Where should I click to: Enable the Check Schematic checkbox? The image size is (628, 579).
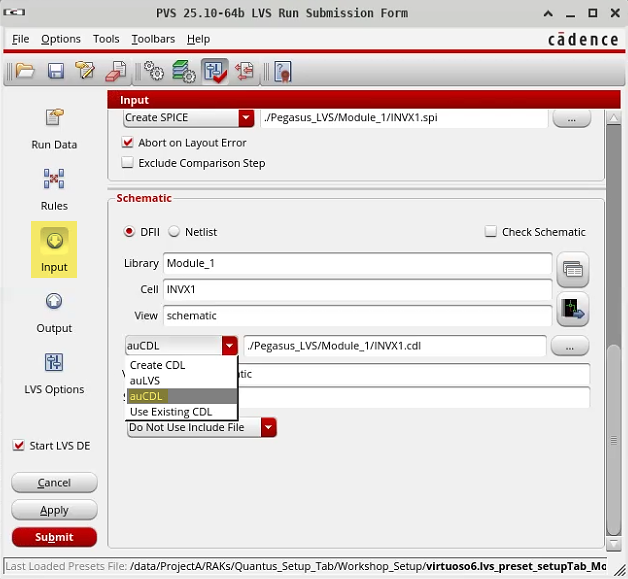point(491,231)
